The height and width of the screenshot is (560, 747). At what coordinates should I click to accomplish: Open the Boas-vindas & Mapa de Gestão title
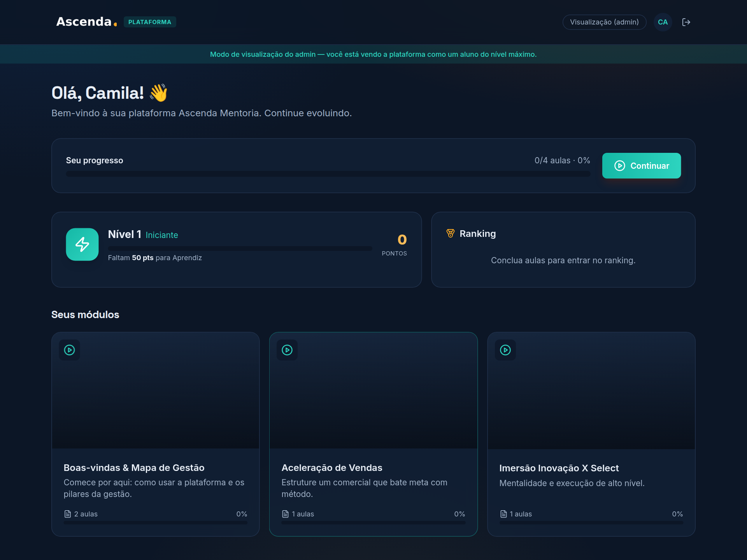(134, 468)
